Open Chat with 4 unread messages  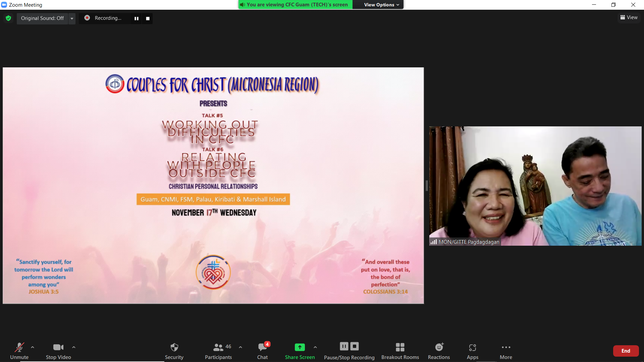(263, 351)
